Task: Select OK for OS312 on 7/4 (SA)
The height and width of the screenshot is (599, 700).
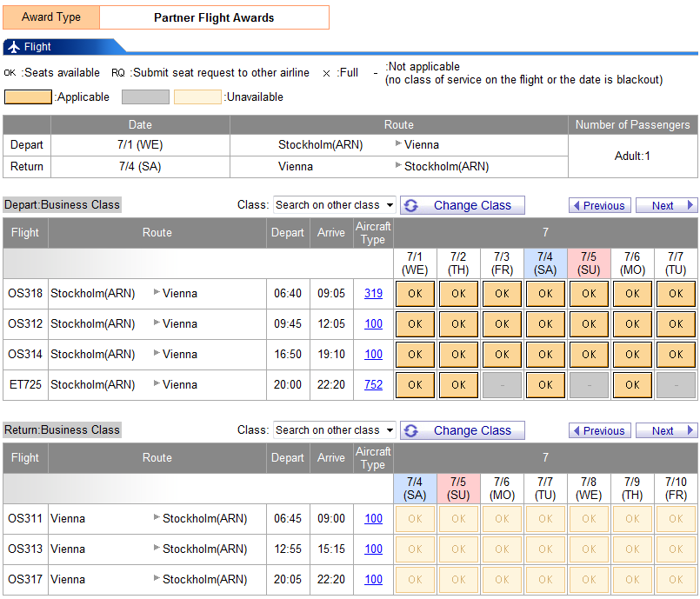Action: click(x=545, y=324)
